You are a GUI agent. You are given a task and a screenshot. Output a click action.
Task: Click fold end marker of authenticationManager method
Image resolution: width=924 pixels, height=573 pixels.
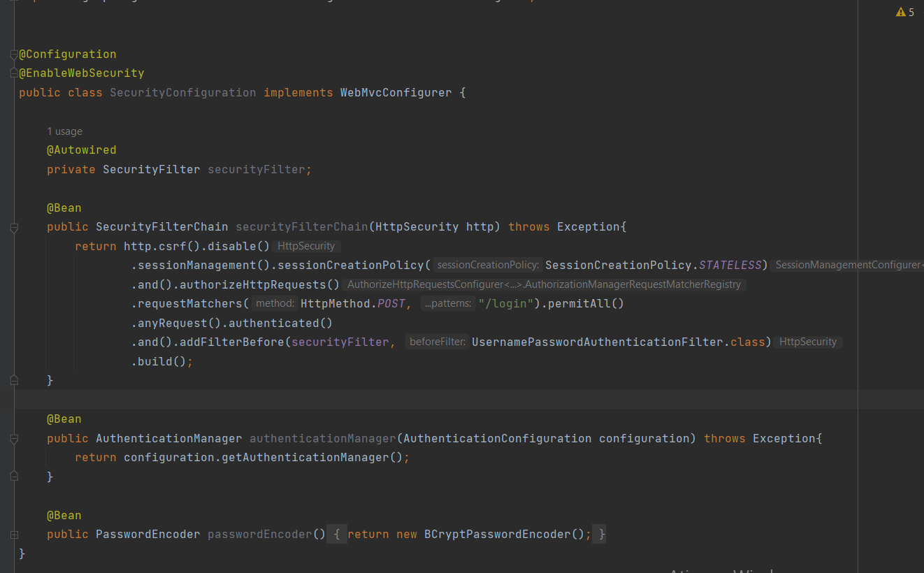[x=14, y=477]
